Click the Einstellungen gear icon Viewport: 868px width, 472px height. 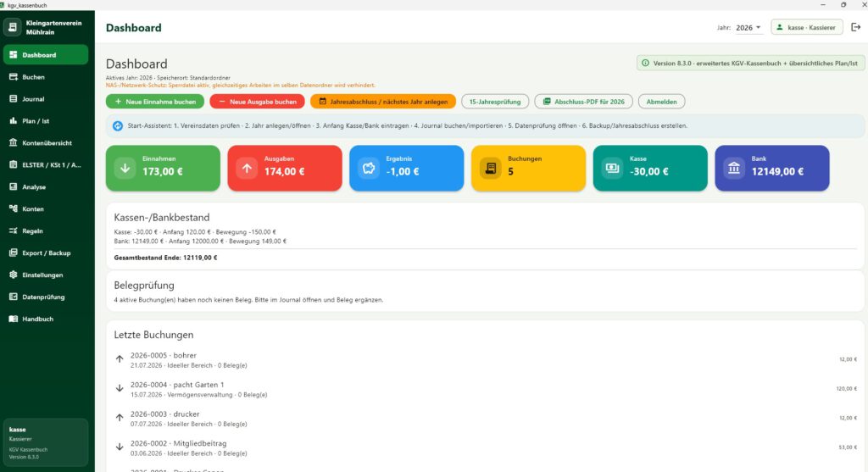14,275
